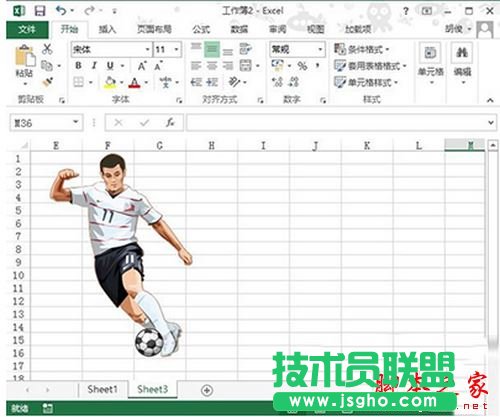Open the font name dropdown
The width and height of the screenshot is (500, 417).
coord(147,50)
